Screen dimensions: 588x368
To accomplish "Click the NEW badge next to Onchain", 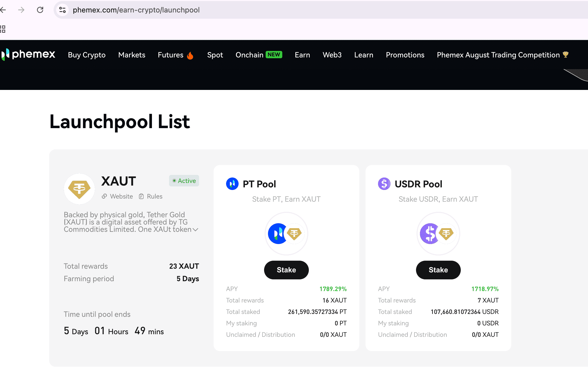I will (274, 55).
